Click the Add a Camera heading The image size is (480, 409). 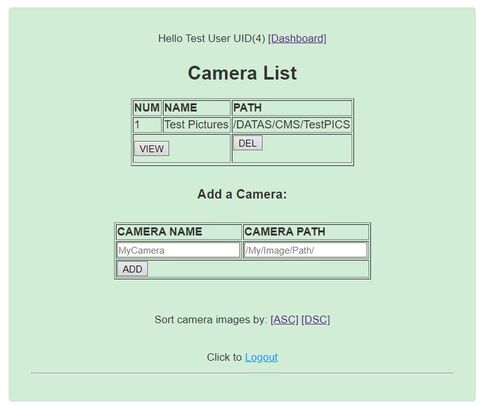[x=242, y=194]
